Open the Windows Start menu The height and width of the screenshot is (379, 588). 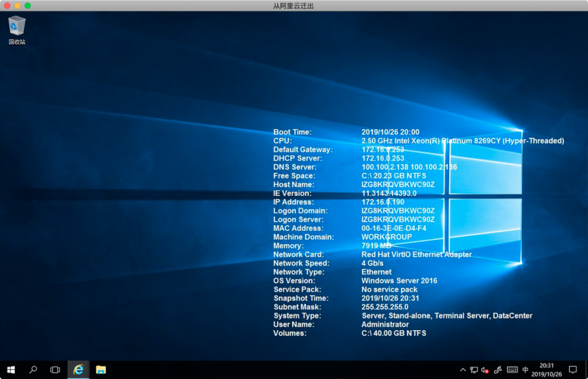(10, 369)
